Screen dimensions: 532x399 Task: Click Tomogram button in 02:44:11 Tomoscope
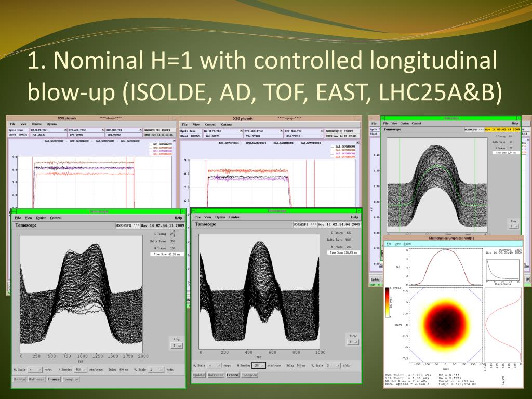[71, 379]
